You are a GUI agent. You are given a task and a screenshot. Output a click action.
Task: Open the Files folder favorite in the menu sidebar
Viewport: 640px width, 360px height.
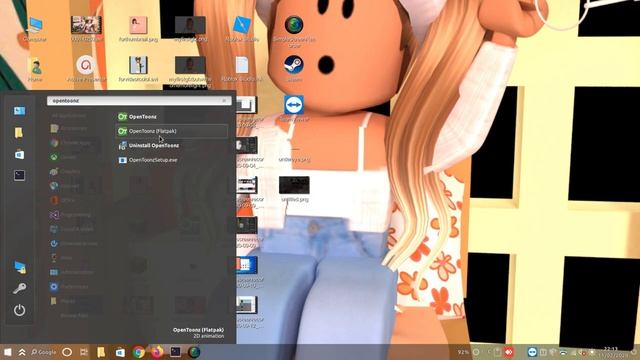click(19, 133)
